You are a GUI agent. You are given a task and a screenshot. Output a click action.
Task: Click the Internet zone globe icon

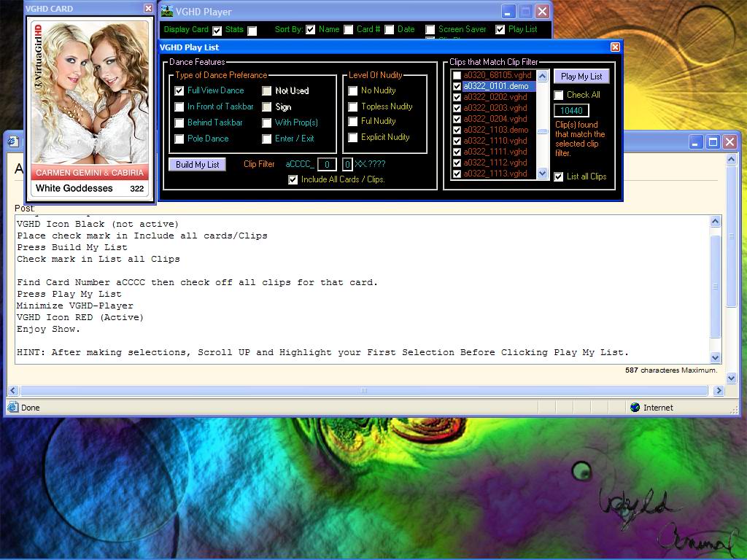635,408
